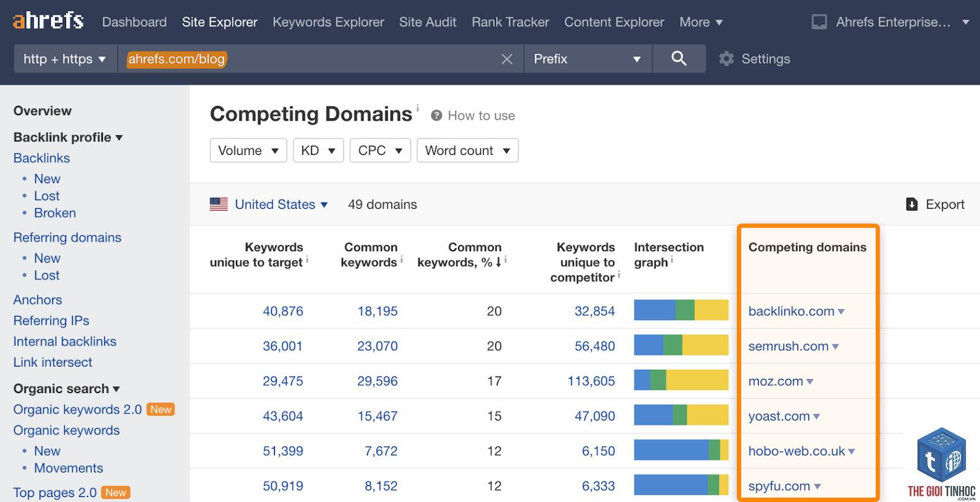The image size is (980, 502).
Task: Sort by Common keywords % arrow
Action: click(x=499, y=262)
